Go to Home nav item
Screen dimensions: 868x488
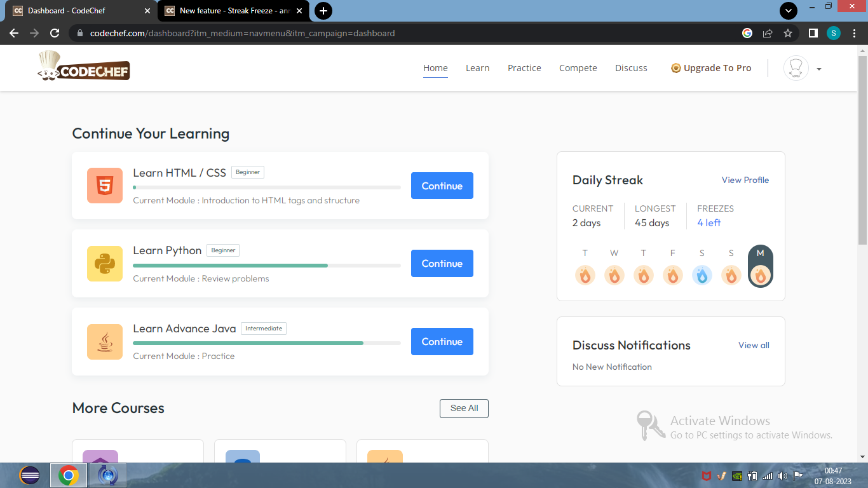pos(435,68)
